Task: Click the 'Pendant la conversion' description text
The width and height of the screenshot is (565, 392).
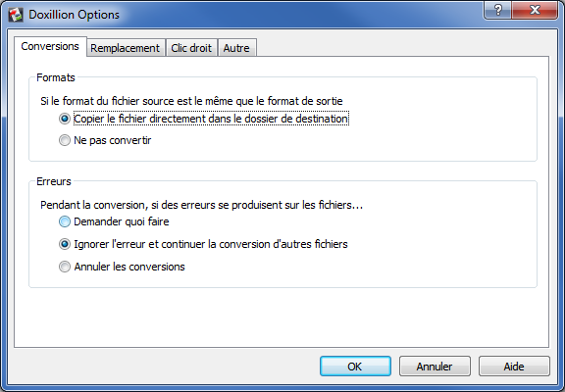Action: (x=201, y=205)
